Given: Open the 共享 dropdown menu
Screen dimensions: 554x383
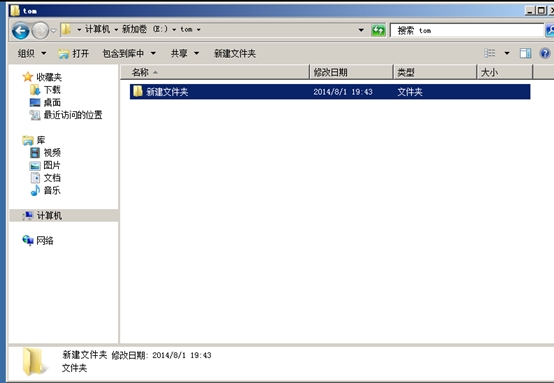Looking at the screenshot, I should pos(185,53).
